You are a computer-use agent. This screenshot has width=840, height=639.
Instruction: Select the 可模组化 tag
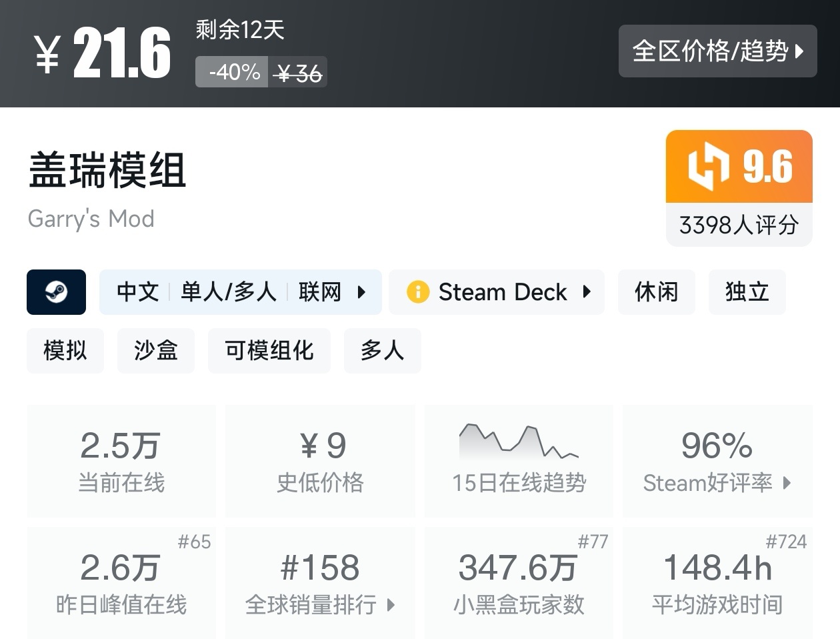click(269, 351)
